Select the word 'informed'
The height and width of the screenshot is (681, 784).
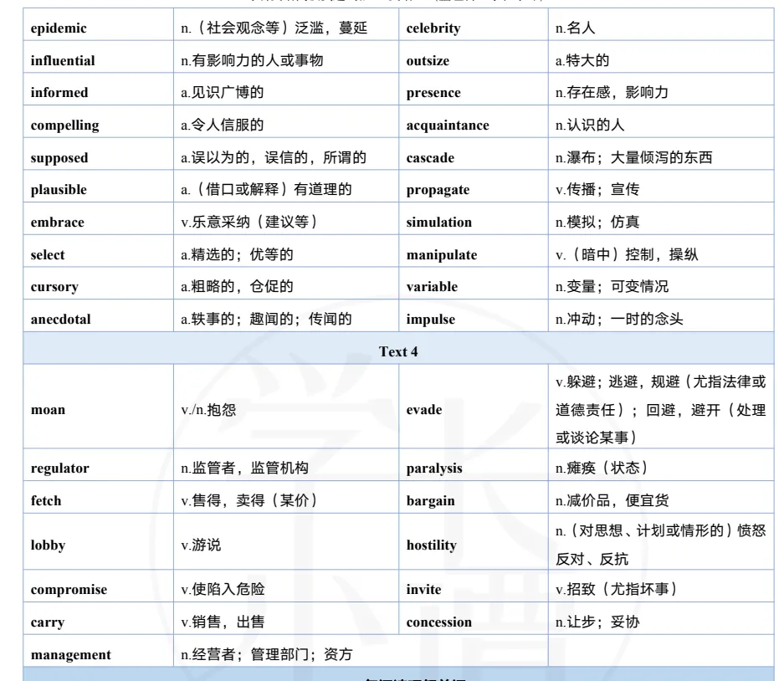tap(59, 93)
